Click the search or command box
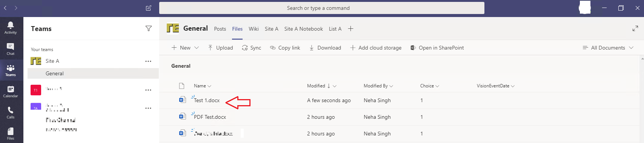 [x=322, y=8]
